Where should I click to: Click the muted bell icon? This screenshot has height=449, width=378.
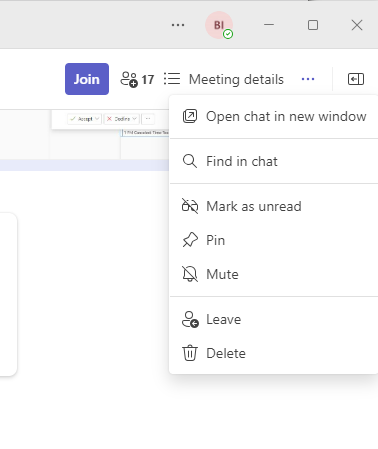(190, 274)
